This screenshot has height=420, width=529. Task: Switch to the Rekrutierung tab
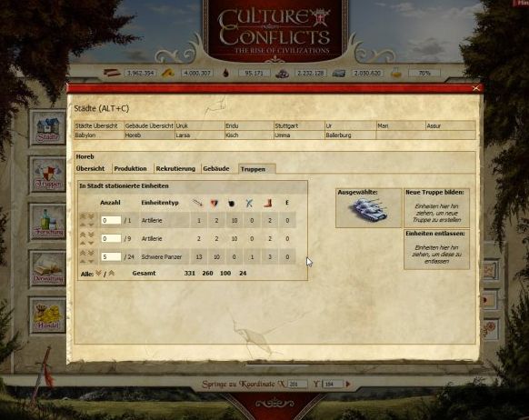click(175, 168)
